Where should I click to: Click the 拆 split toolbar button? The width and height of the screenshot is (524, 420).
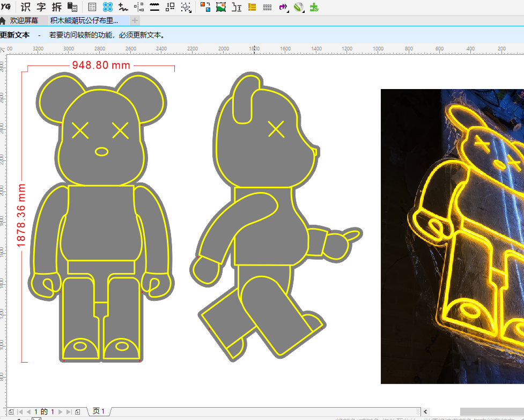coord(57,7)
